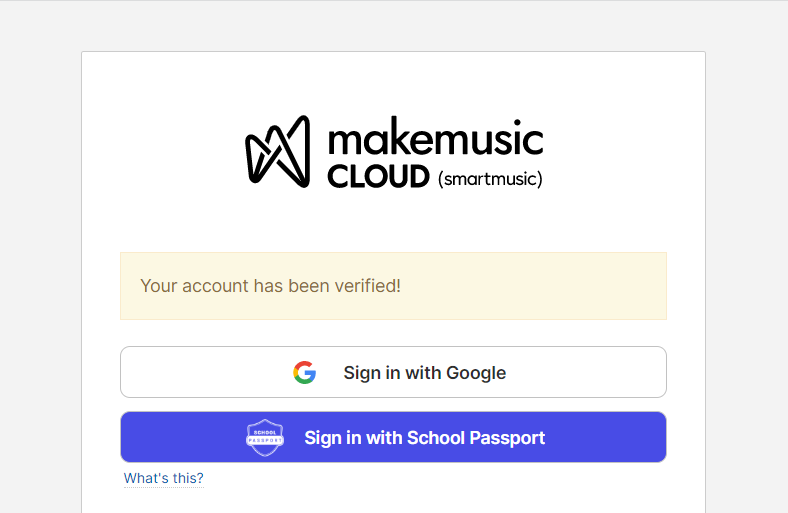Click the yellow account verified banner
Viewport: 788px width, 513px height.
[393, 286]
